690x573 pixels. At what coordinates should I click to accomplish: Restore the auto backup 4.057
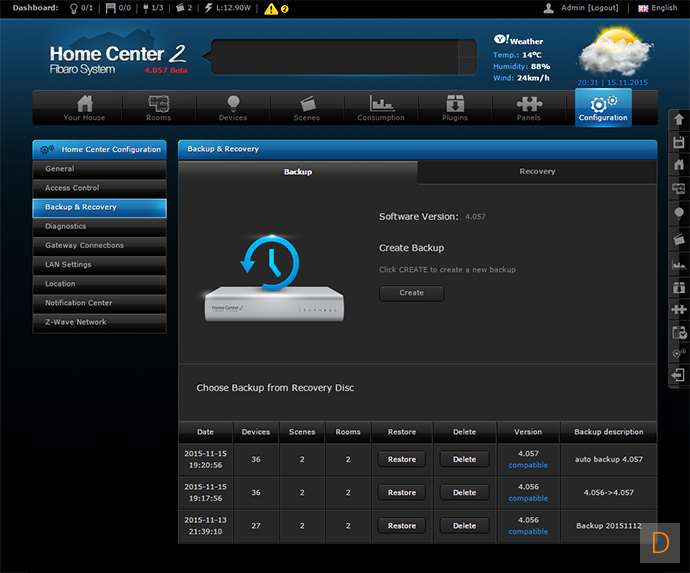(402, 459)
